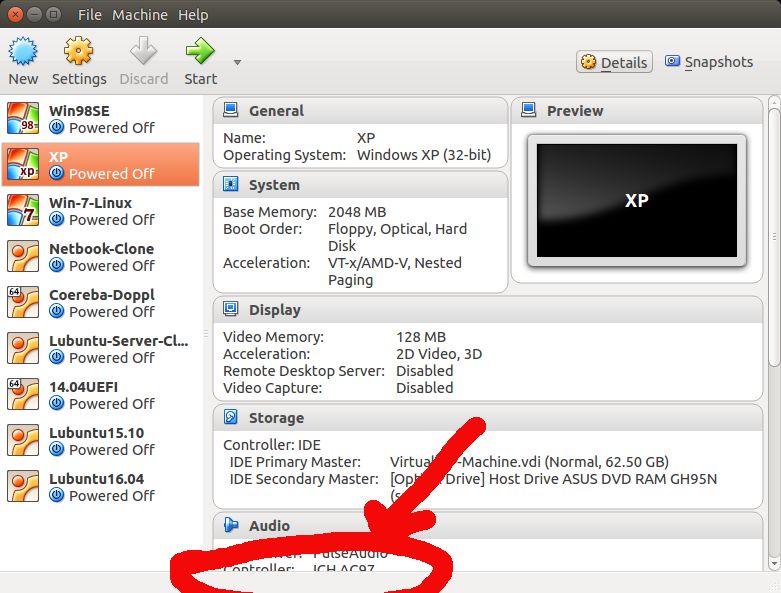Image resolution: width=781 pixels, height=593 pixels.
Task: Open Display settings via its header link
Action: (275, 310)
